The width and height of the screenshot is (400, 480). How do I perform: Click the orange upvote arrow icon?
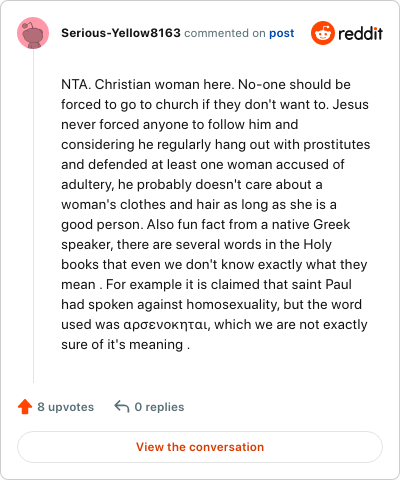point(25,407)
